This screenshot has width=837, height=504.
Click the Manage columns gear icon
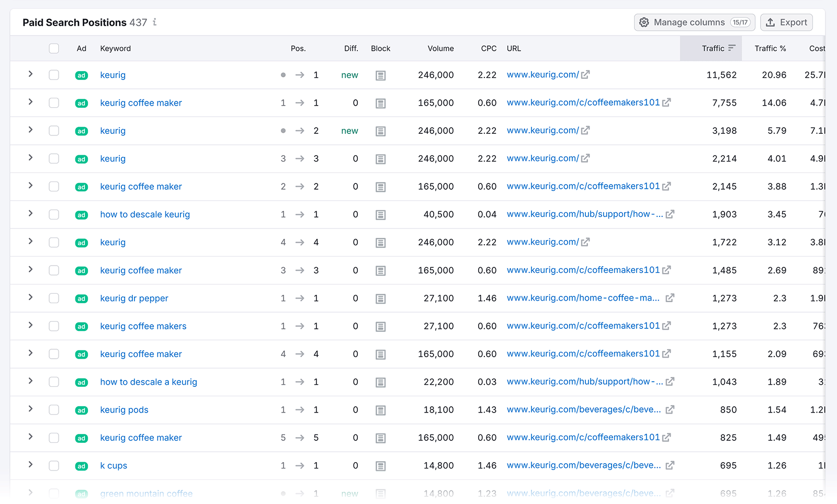[x=644, y=22]
